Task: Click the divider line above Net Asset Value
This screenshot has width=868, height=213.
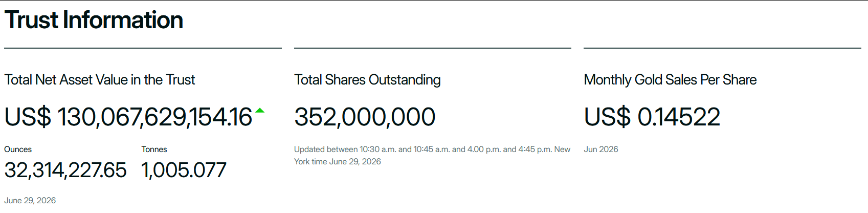Action: pyautogui.click(x=143, y=48)
